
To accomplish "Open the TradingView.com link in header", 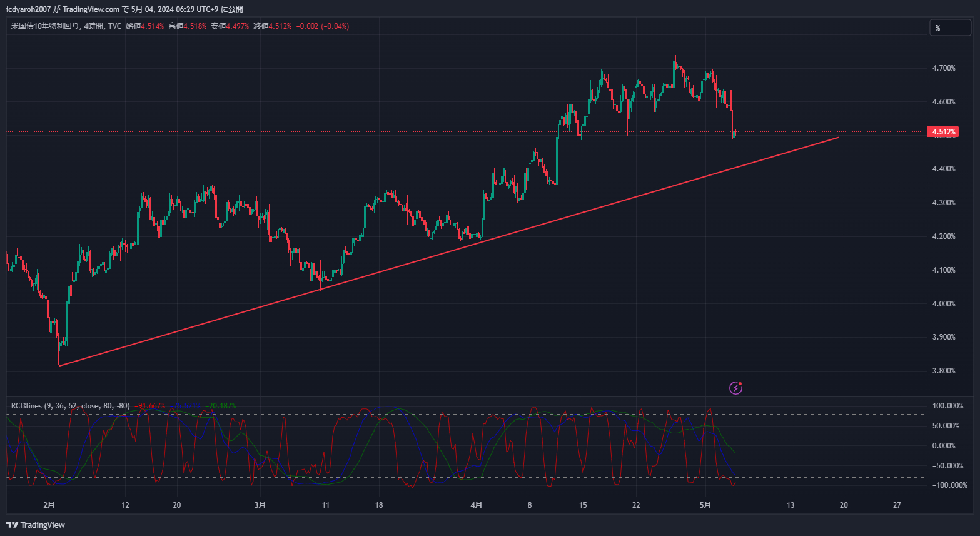I will (91, 9).
